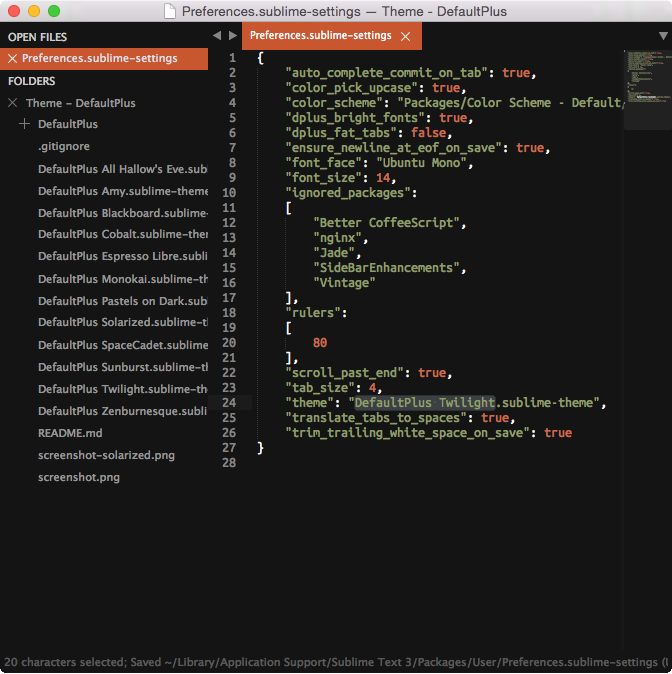Click the OPEN FILES section header
Viewport: 672px width, 674px height.
click(37, 37)
